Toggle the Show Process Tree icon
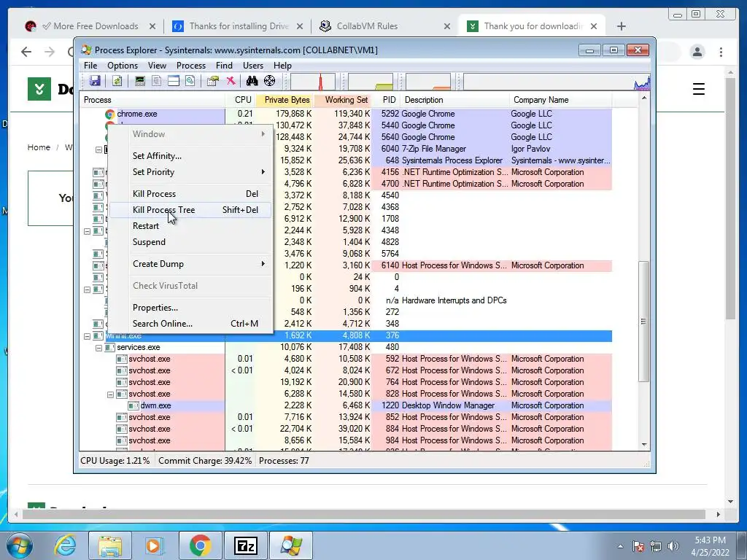The image size is (747, 560). tap(156, 81)
